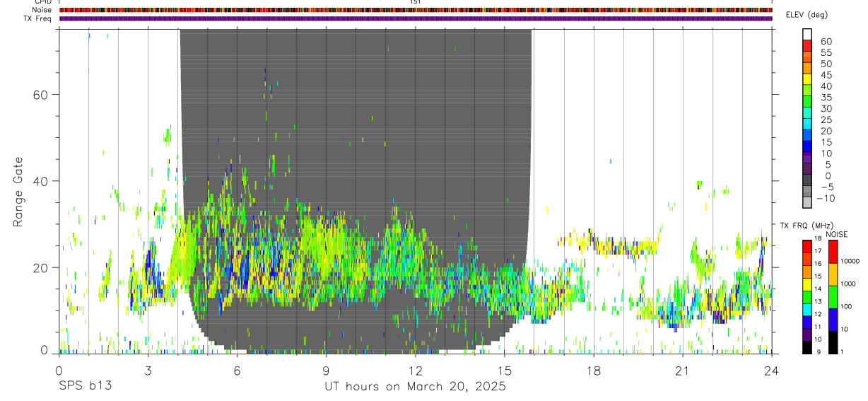Click the "SPS b13" label
The image size is (868, 401).
click(85, 386)
